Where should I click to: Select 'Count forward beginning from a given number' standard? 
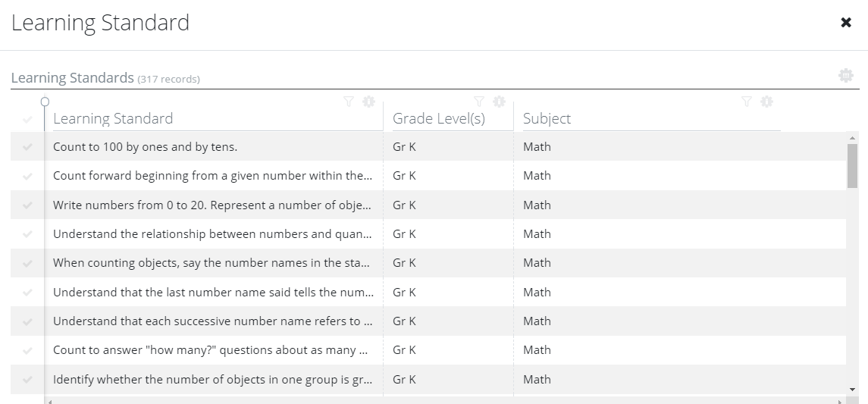(212, 175)
